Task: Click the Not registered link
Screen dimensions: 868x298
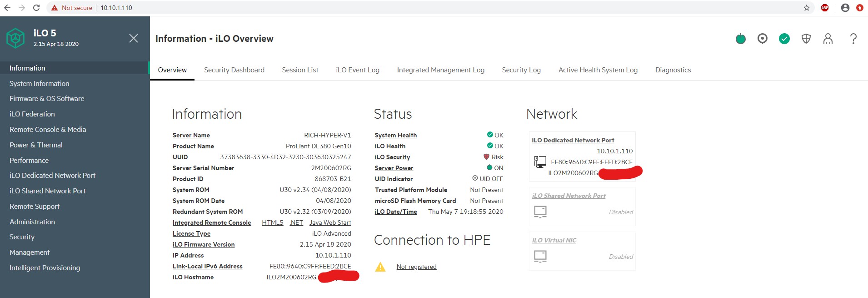Action: point(416,267)
